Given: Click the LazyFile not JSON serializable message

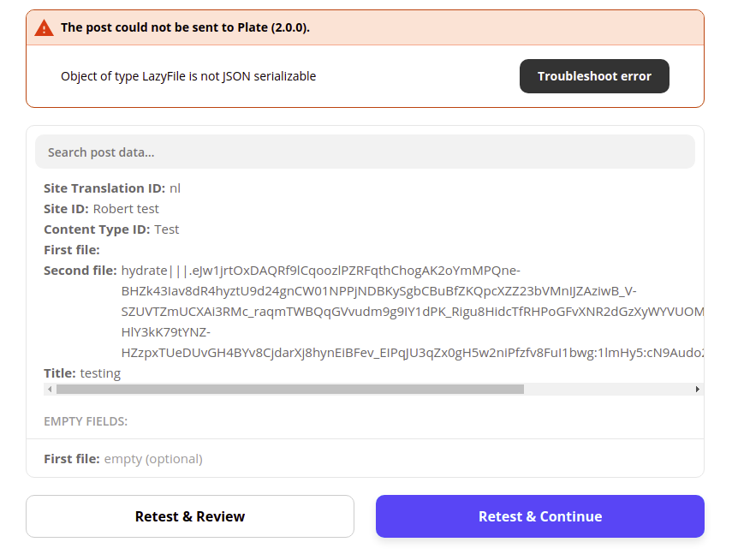Looking at the screenshot, I should tap(188, 76).
